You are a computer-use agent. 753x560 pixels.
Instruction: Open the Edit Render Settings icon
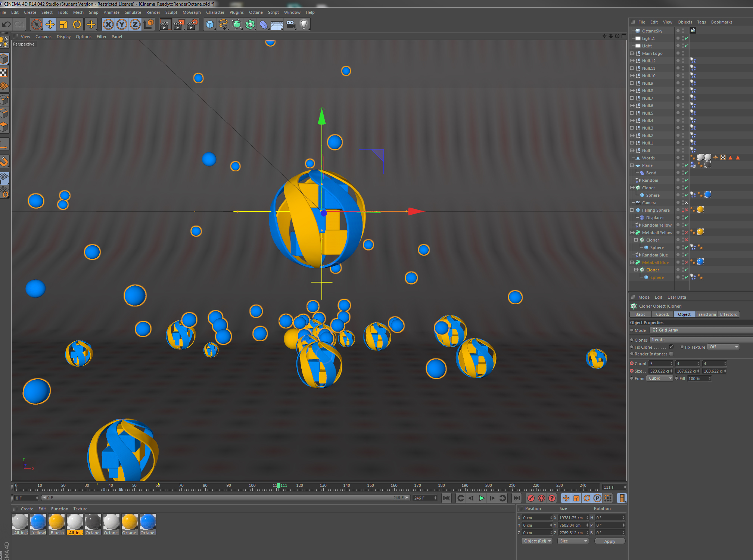[x=192, y=25]
